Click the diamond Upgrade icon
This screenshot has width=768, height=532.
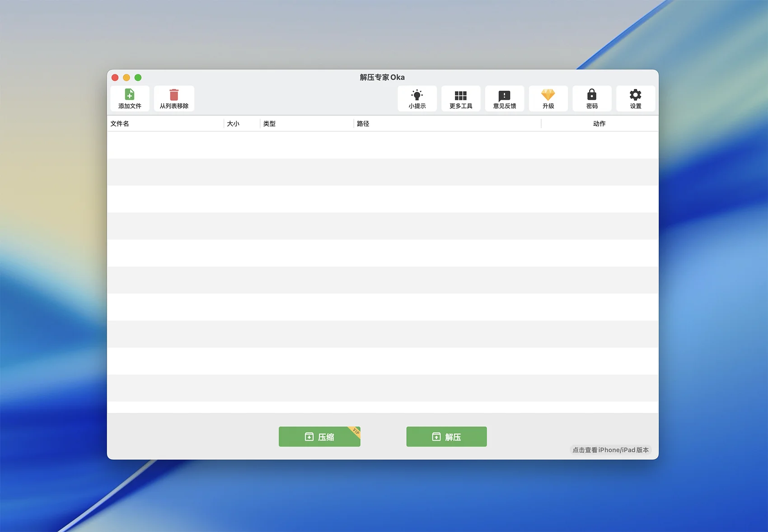coord(548,95)
